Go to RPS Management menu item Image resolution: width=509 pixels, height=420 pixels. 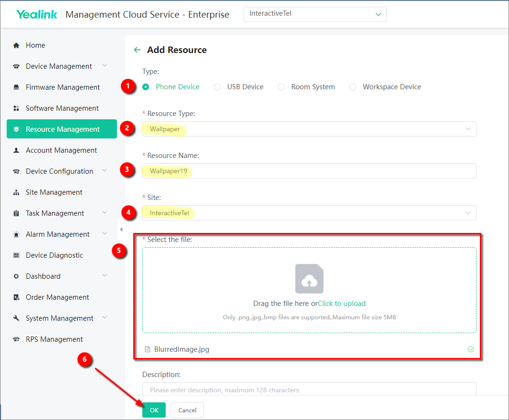[x=54, y=339]
